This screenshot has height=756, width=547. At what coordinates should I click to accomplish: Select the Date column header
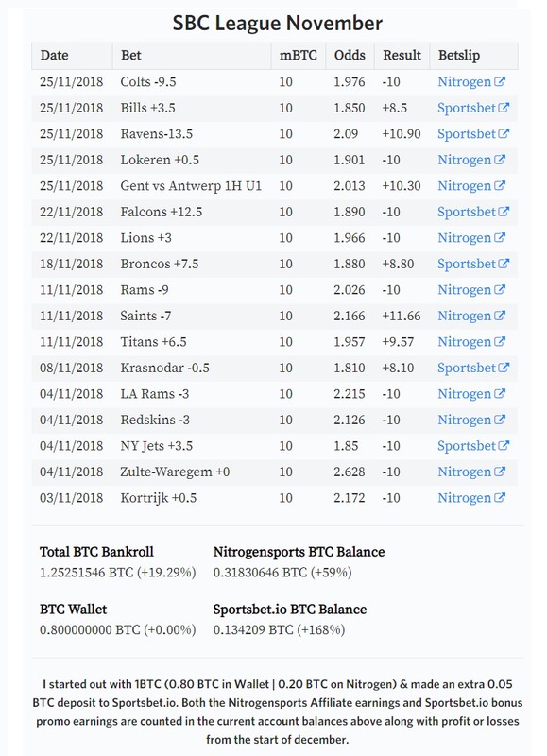[54, 56]
